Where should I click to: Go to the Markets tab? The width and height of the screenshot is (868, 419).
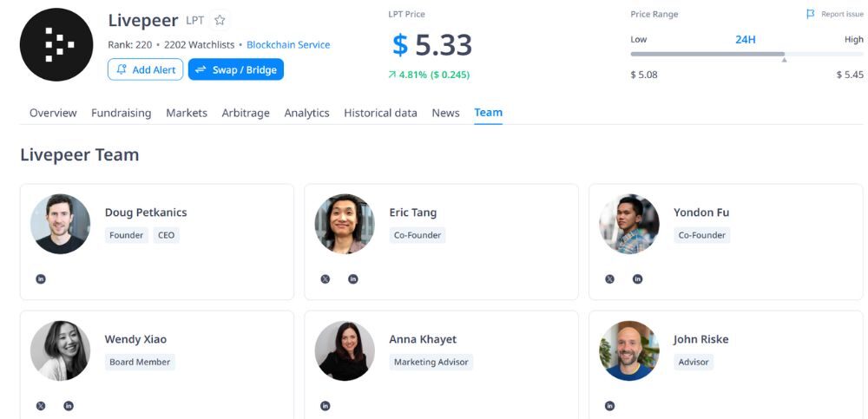(x=187, y=113)
